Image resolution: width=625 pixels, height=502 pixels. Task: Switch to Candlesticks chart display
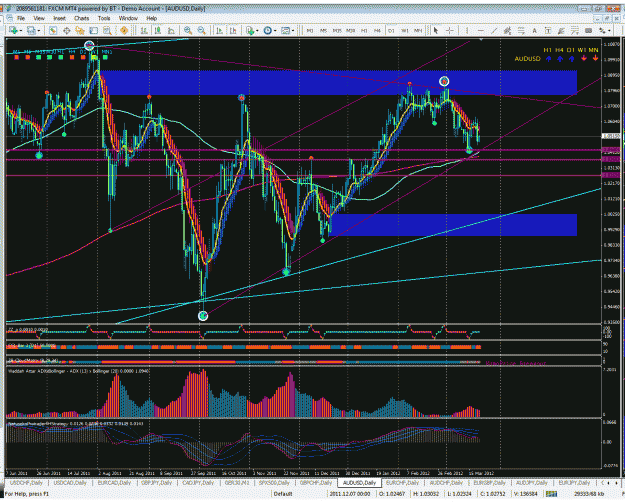click(158, 30)
